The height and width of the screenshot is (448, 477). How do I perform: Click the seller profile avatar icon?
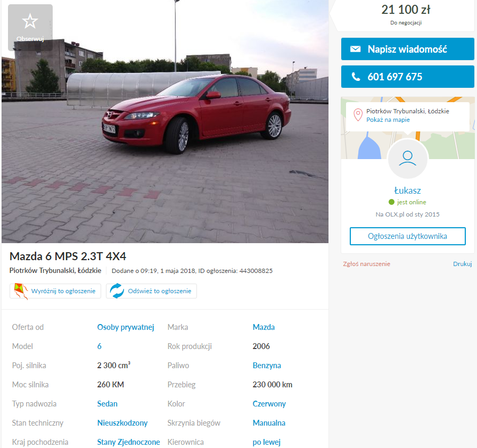pos(407,159)
